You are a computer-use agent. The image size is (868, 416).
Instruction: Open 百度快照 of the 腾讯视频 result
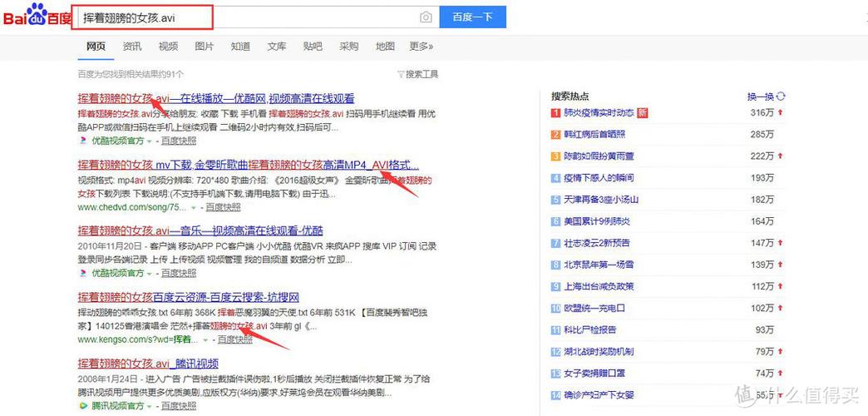[x=179, y=406]
